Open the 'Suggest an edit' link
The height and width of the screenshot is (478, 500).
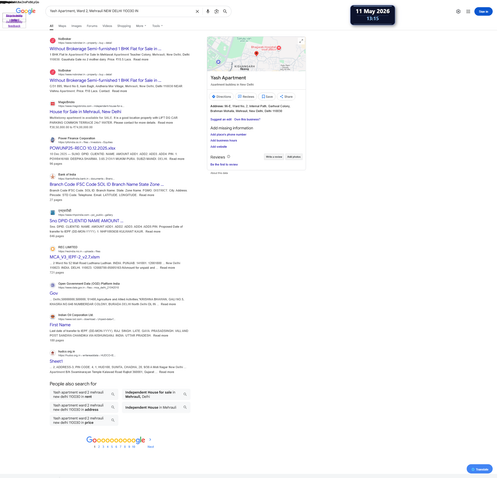[222, 120]
